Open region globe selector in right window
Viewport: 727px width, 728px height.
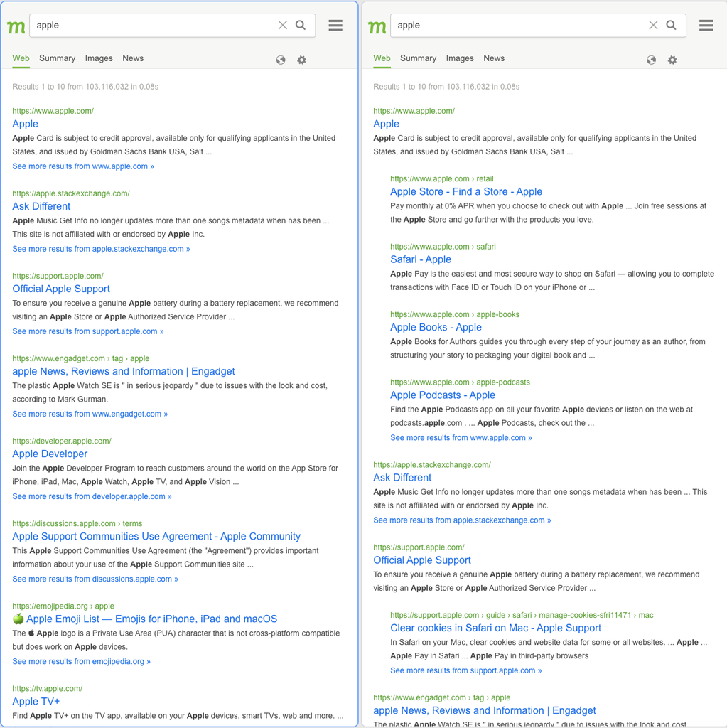652,60
